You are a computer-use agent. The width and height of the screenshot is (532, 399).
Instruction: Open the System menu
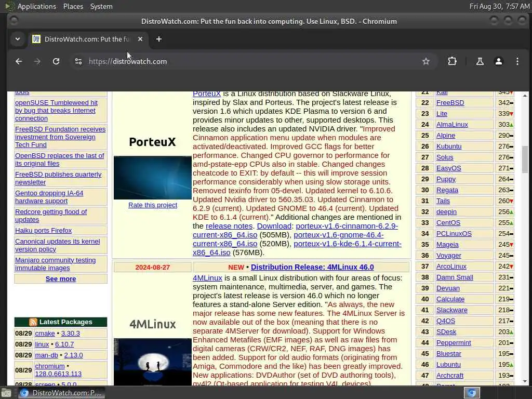[x=101, y=6]
